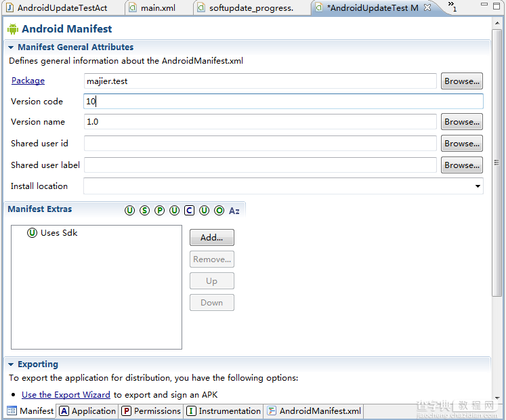506x420 pixels.
Task: Sort Manifest Extras alphabetically with Az icon
Action: [x=234, y=211]
